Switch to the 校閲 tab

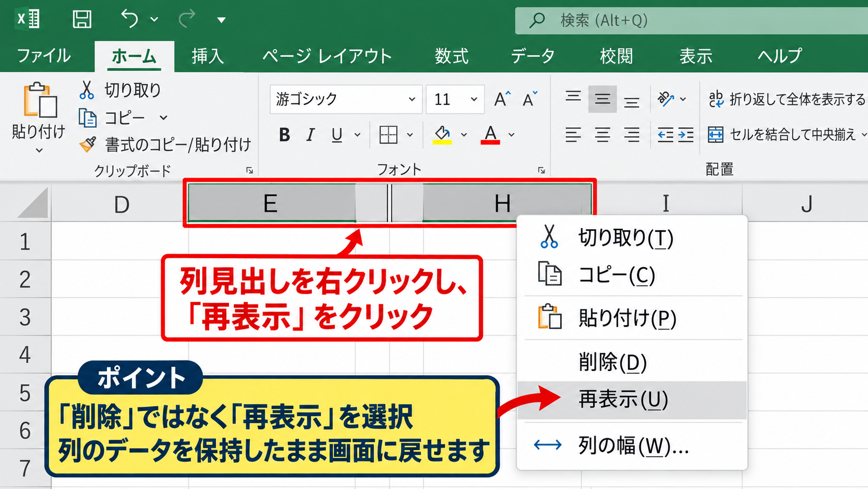coord(616,56)
